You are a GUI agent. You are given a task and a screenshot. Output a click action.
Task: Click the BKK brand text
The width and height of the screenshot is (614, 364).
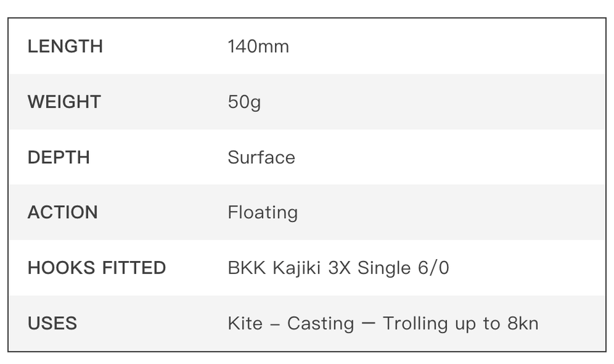[247, 268]
